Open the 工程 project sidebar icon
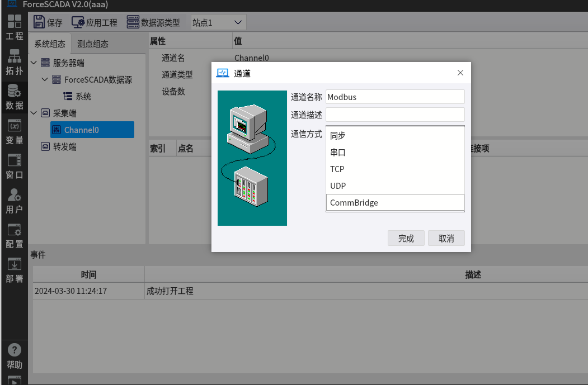 coord(15,27)
